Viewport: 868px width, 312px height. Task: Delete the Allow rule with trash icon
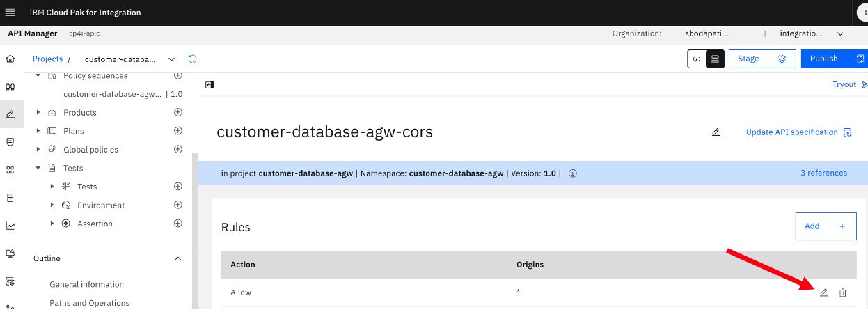(x=842, y=292)
